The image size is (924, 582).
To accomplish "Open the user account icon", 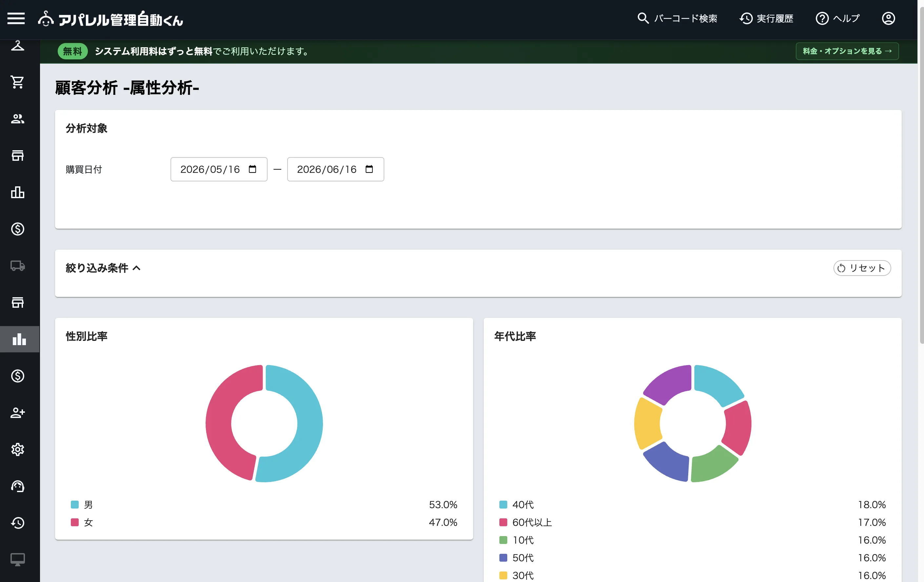I will click(x=888, y=18).
